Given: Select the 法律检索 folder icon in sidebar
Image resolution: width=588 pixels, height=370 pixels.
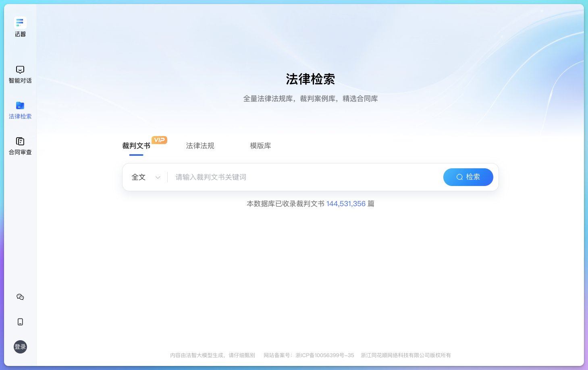Looking at the screenshot, I should 20,105.
